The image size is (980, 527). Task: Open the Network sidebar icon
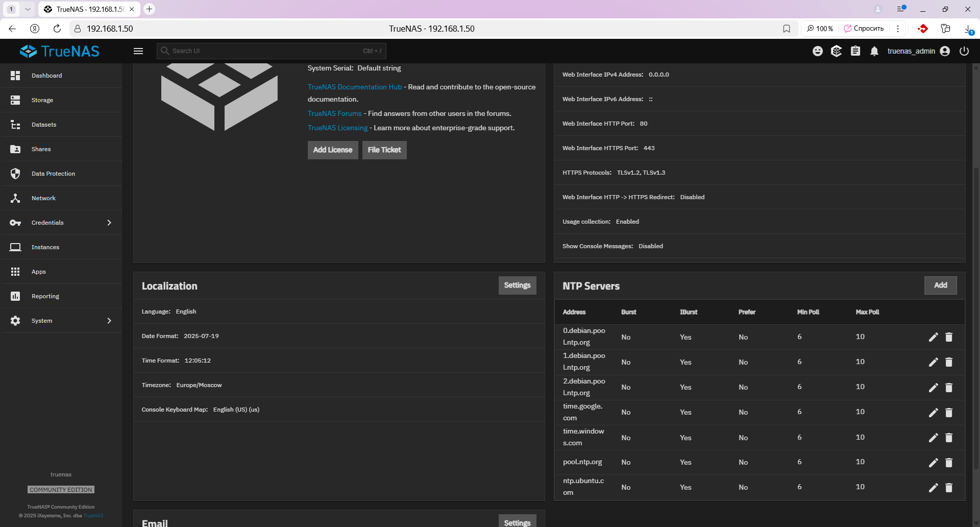(15, 198)
